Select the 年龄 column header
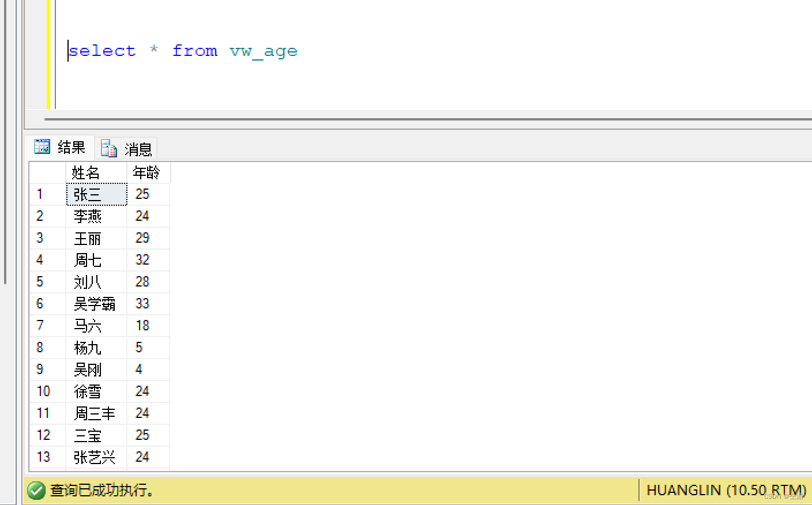The width and height of the screenshot is (812, 505). tap(148, 172)
